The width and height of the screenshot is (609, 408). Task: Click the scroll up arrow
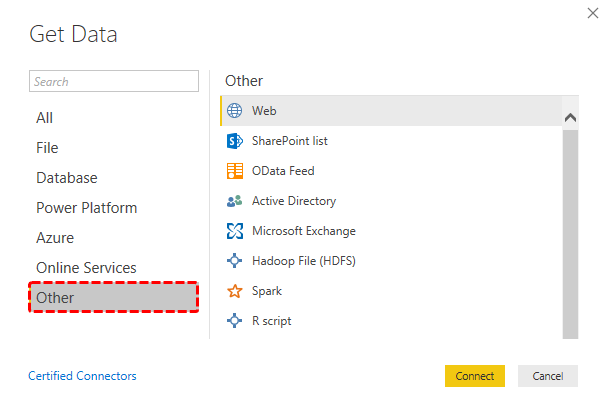[570, 117]
